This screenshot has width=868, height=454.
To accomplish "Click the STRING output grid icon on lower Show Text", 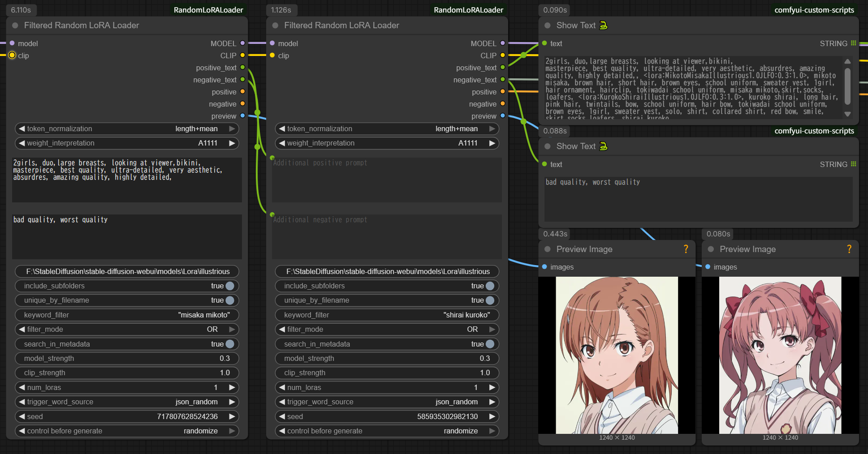I will (x=853, y=164).
